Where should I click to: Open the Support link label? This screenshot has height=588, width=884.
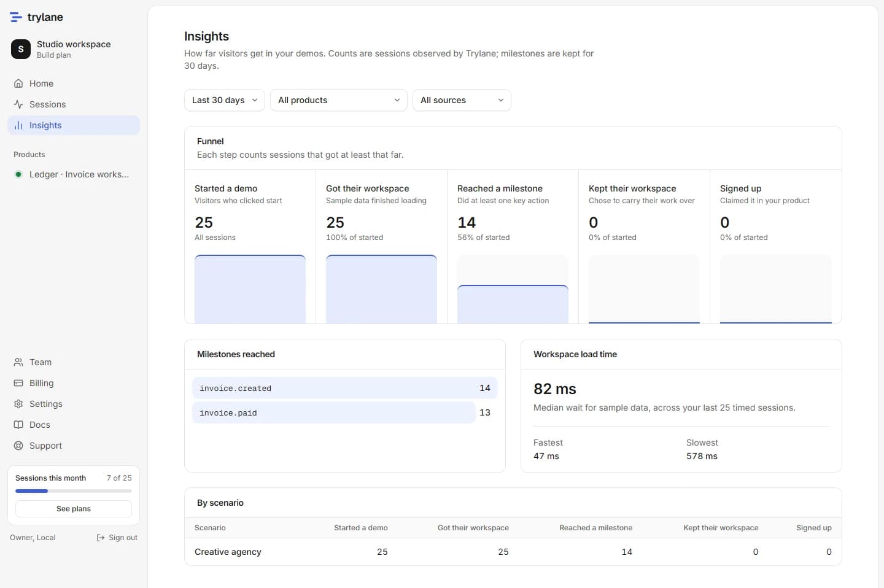click(45, 446)
